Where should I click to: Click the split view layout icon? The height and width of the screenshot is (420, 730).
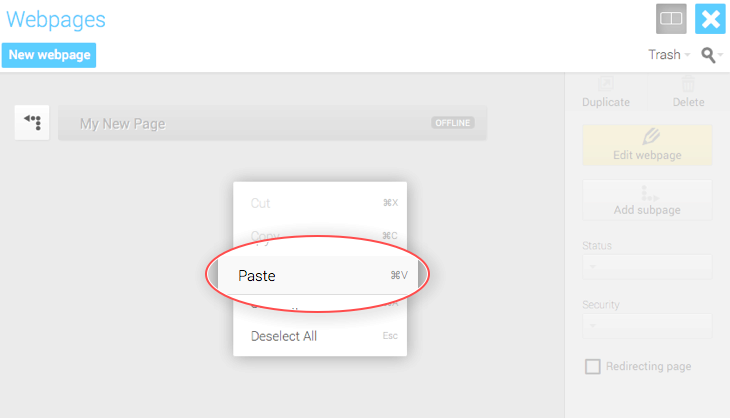pos(671,19)
